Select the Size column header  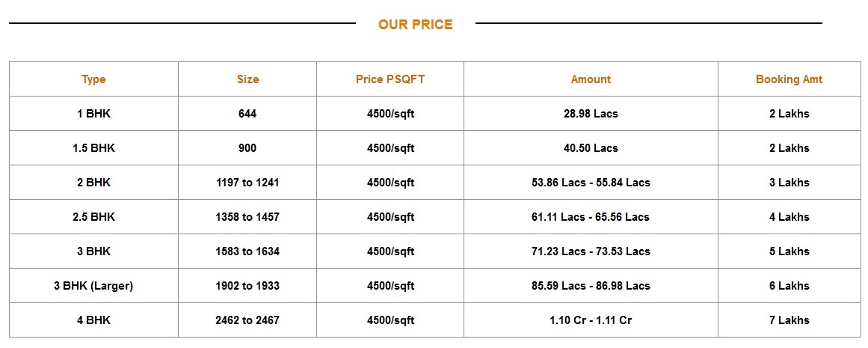coord(247,79)
